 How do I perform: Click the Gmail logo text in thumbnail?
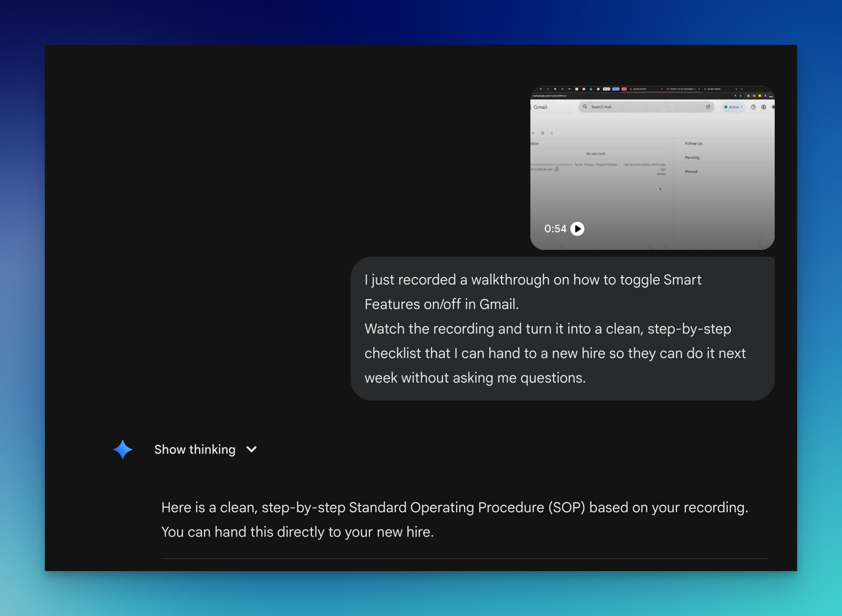(540, 107)
